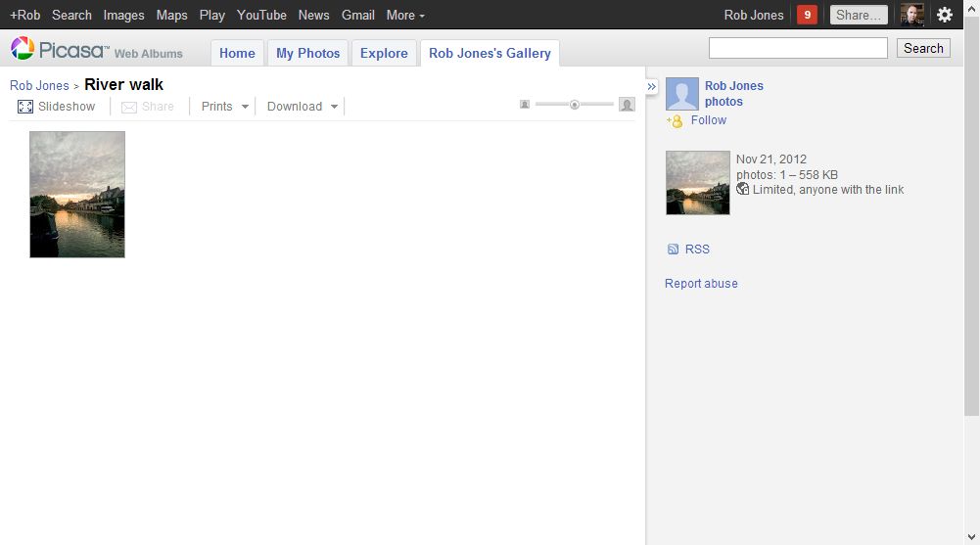Collapse the right sidebar panel
This screenshot has height=545, width=980.
(x=652, y=87)
